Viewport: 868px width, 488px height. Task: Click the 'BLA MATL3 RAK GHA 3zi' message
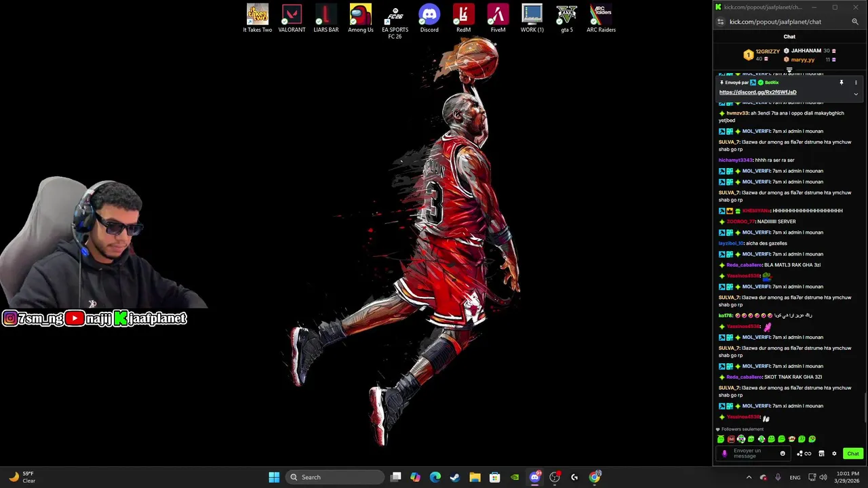coord(792,265)
